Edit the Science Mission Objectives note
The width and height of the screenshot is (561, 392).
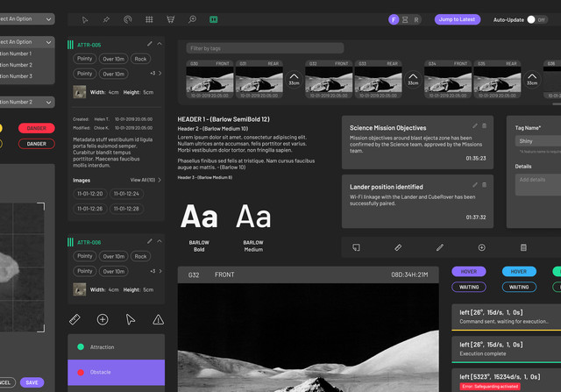pos(475,125)
